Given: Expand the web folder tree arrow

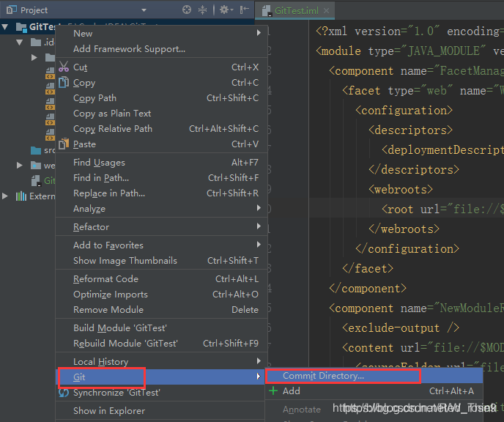Looking at the screenshot, I should tap(19, 166).
